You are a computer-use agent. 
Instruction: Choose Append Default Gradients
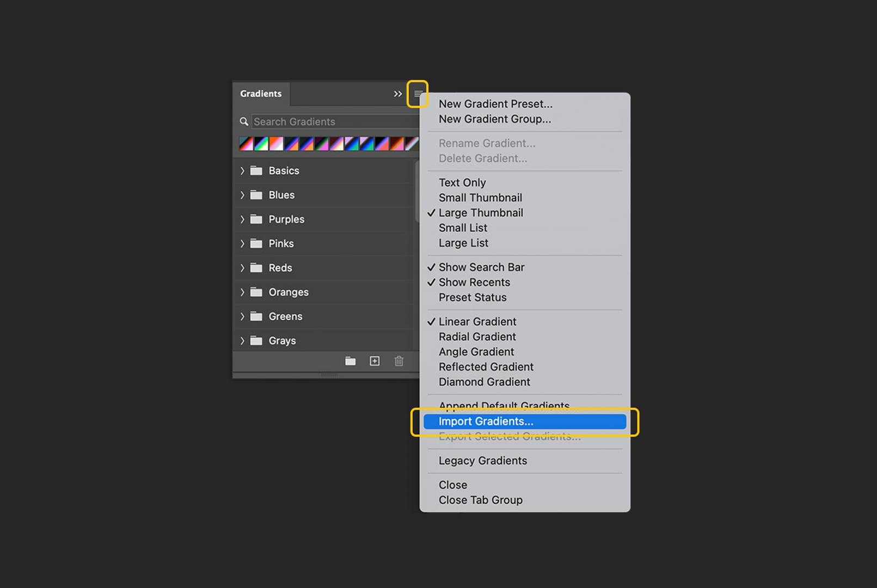pos(504,406)
